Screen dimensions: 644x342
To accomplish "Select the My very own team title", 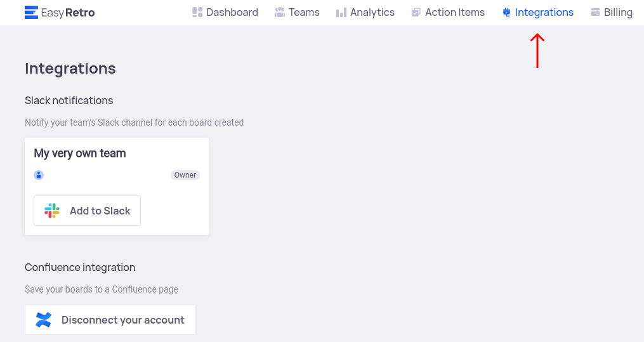I will (80, 154).
